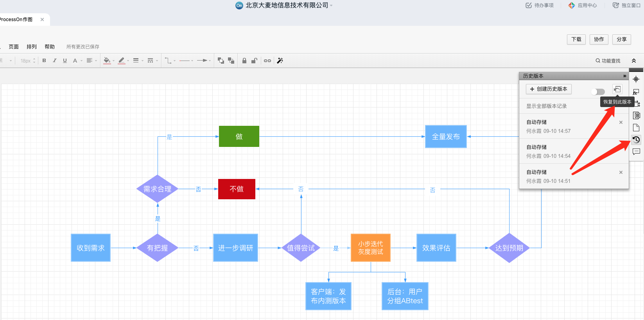Open line dash style options
Viewport: 644px width, 320px height.
coord(152,61)
